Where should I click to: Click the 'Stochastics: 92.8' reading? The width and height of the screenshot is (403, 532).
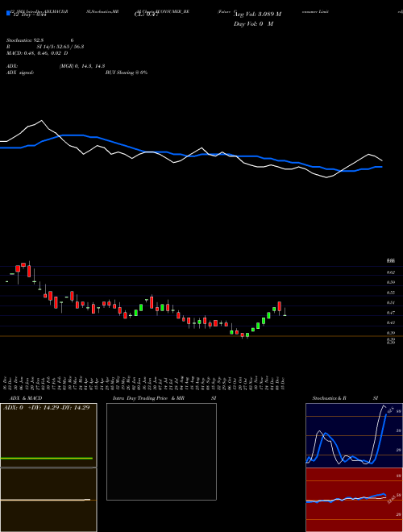pyautogui.click(x=25, y=40)
